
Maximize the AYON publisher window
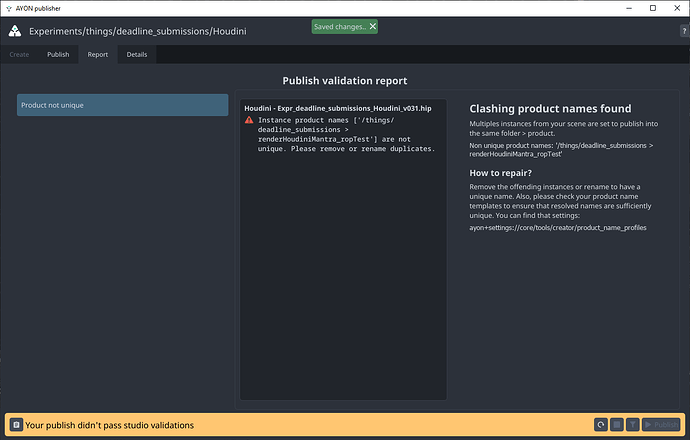click(x=653, y=8)
